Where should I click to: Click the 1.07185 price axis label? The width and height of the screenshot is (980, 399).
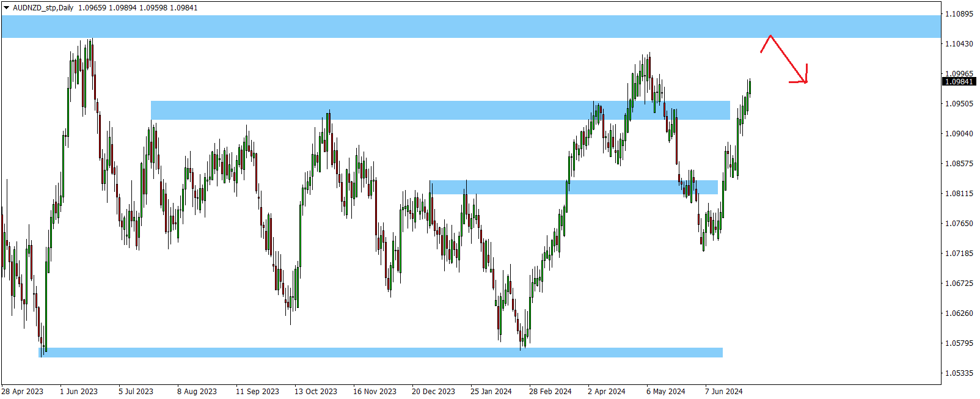tap(959, 254)
